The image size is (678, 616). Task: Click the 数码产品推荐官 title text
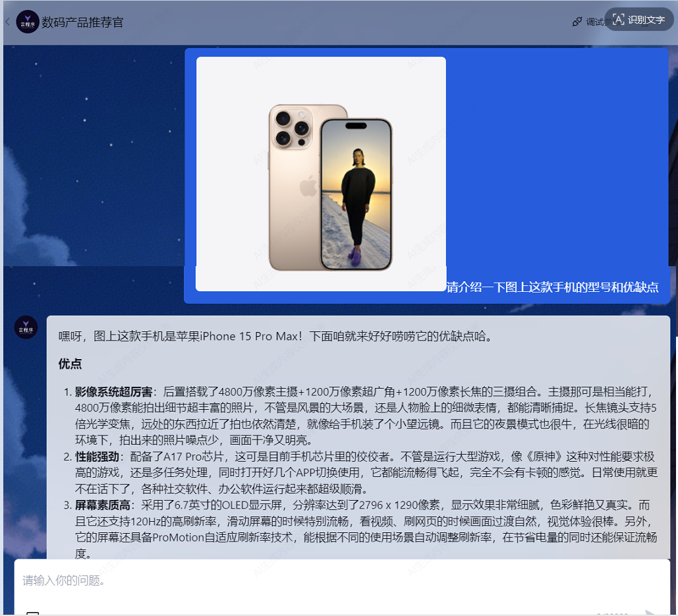[x=82, y=22]
